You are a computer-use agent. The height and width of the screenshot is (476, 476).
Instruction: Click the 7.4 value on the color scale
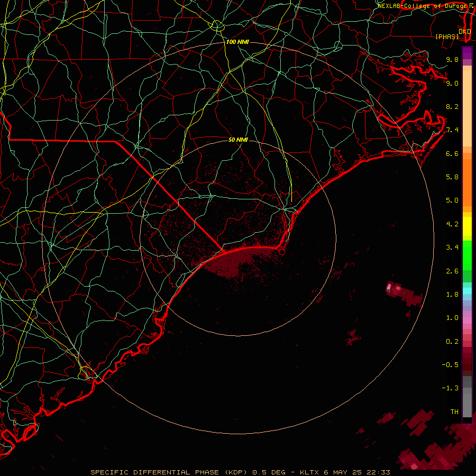point(452,130)
